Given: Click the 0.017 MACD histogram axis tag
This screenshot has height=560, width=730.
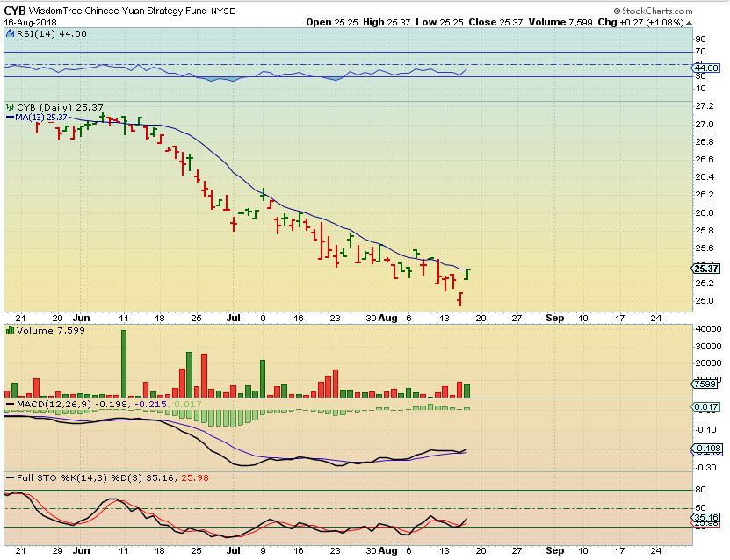Looking at the screenshot, I should (x=706, y=407).
